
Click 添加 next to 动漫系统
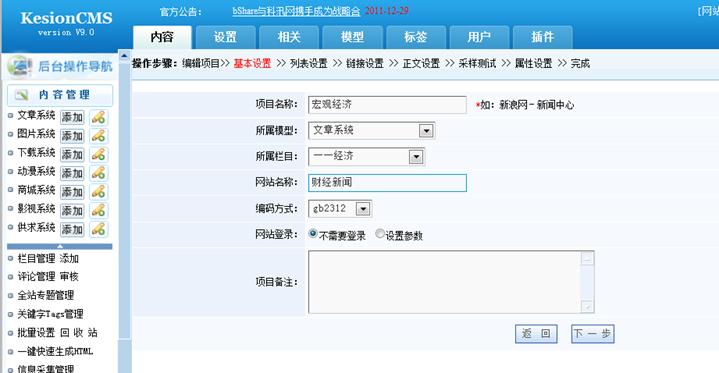click(x=72, y=173)
